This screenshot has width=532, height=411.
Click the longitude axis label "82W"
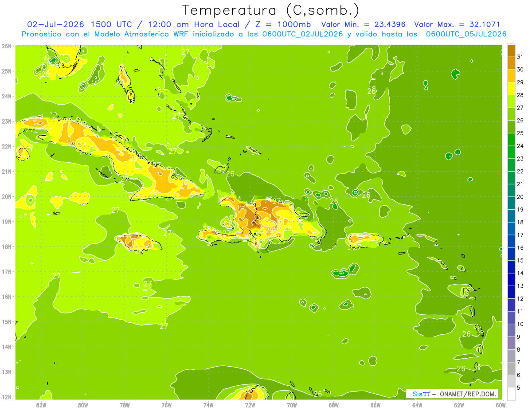coord(41,405)
